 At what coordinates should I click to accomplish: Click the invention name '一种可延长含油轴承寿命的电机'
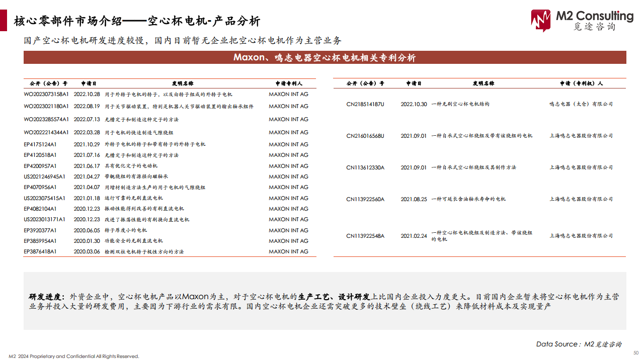tap(468, 199)
